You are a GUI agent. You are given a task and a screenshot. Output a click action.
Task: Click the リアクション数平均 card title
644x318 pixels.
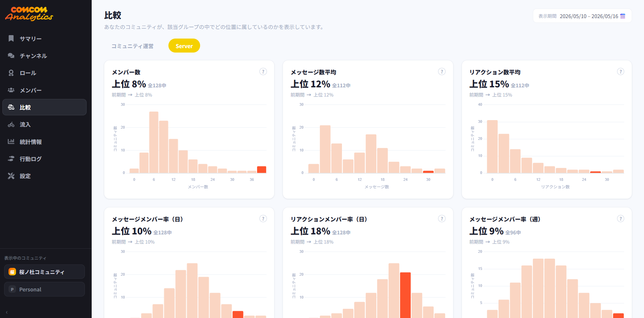tap(495, 72)
